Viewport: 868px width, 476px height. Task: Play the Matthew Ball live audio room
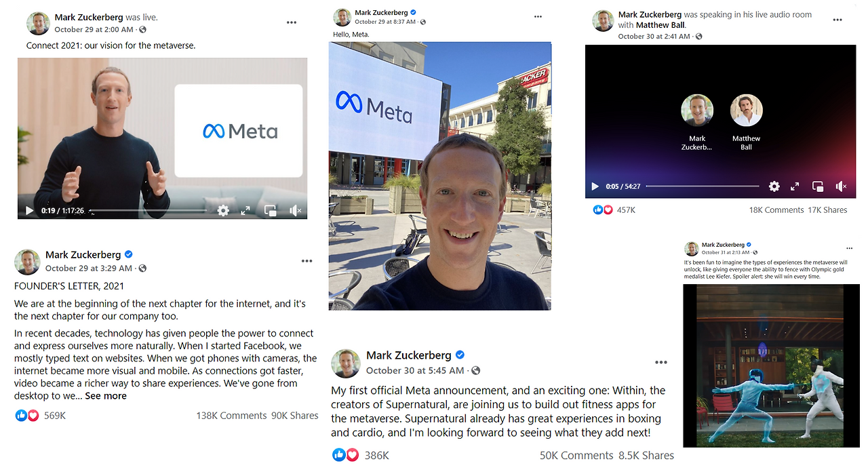[595, 186]
